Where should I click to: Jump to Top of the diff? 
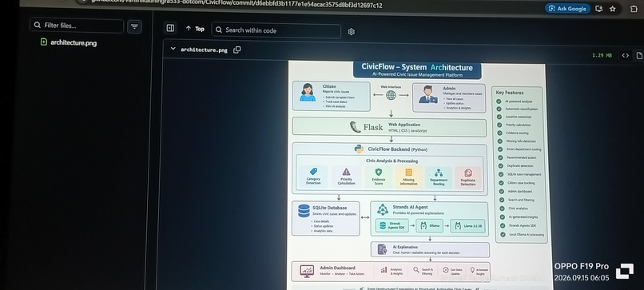[x=195, y=29]
